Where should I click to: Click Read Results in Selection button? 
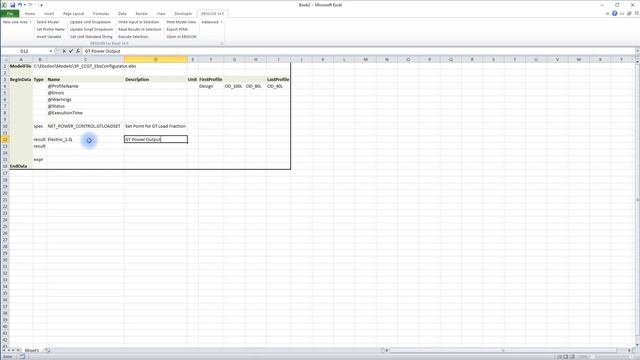[x=140, y=29]
